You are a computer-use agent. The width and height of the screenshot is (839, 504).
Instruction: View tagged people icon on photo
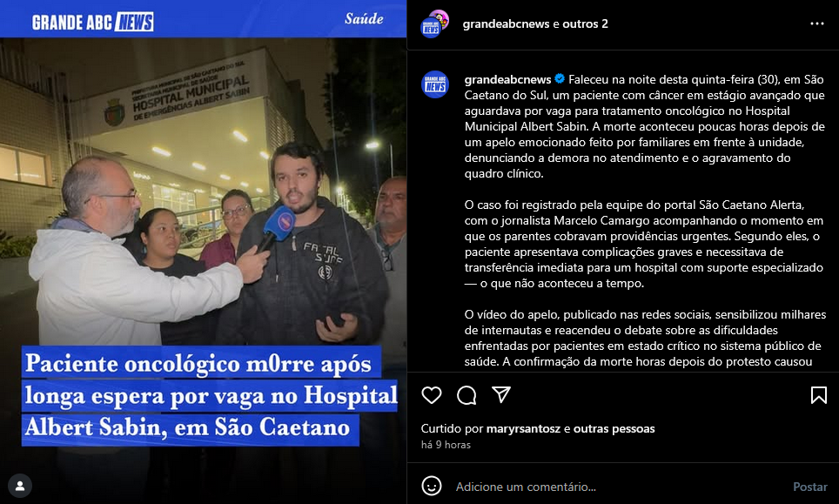[20, 486]
